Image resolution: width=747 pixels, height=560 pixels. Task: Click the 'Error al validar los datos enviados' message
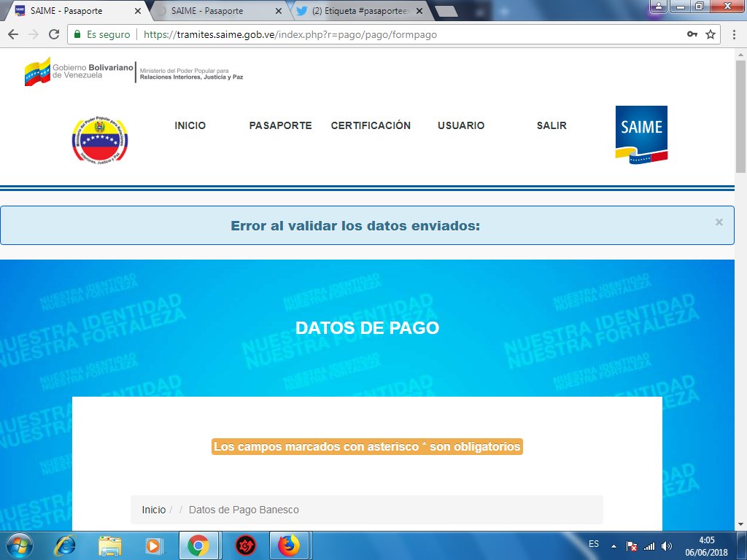coord(355,226)
